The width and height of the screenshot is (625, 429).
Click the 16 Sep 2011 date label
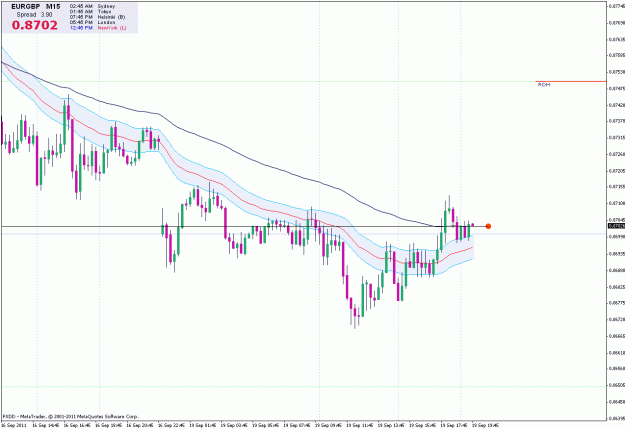point(14,425)
